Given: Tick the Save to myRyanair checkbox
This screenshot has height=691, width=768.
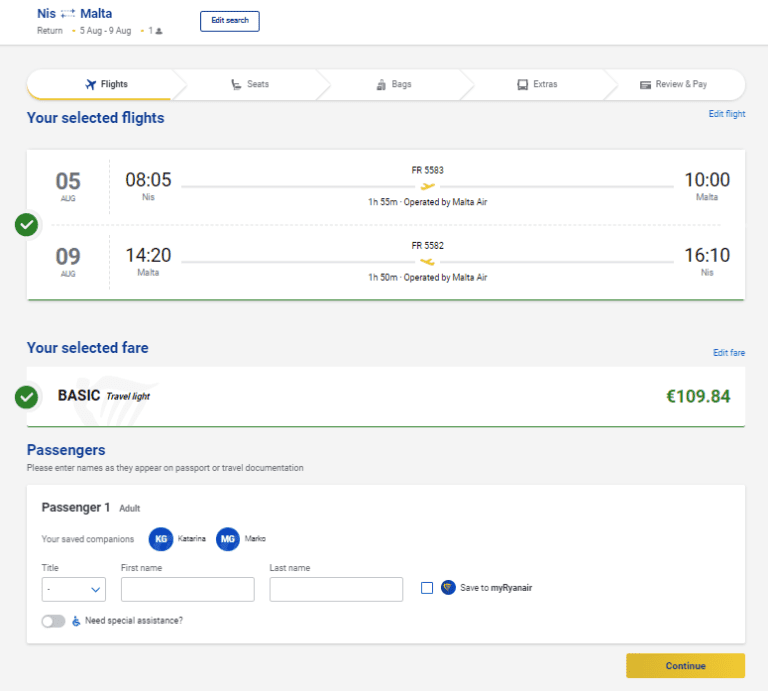Looking at the screenshot, I should [x=427, y=588].
